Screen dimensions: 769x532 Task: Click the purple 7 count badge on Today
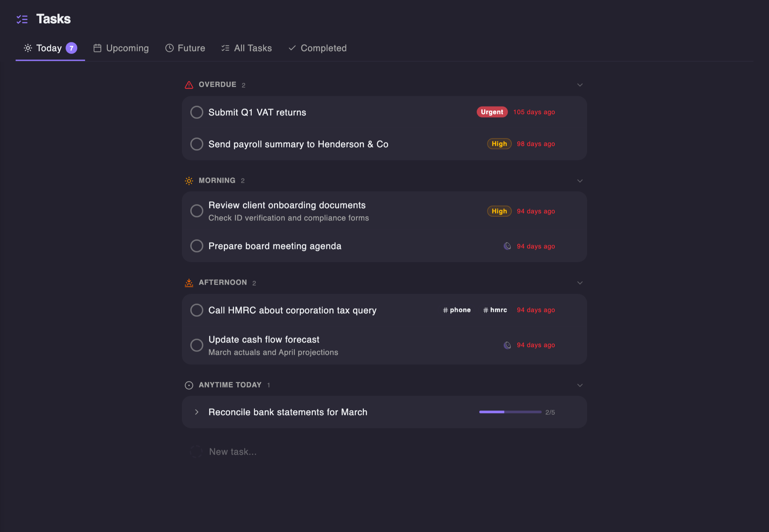(71, 48)
